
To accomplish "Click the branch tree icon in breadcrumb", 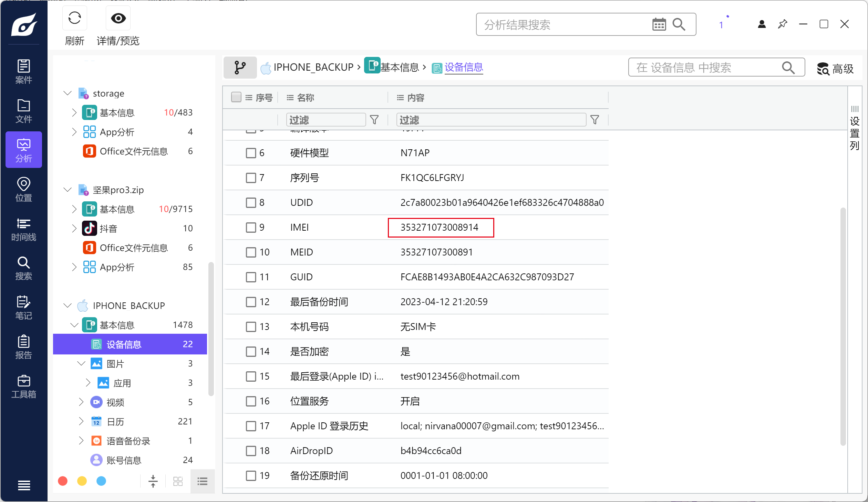I will pyautogui.click(x=240, y=67).
